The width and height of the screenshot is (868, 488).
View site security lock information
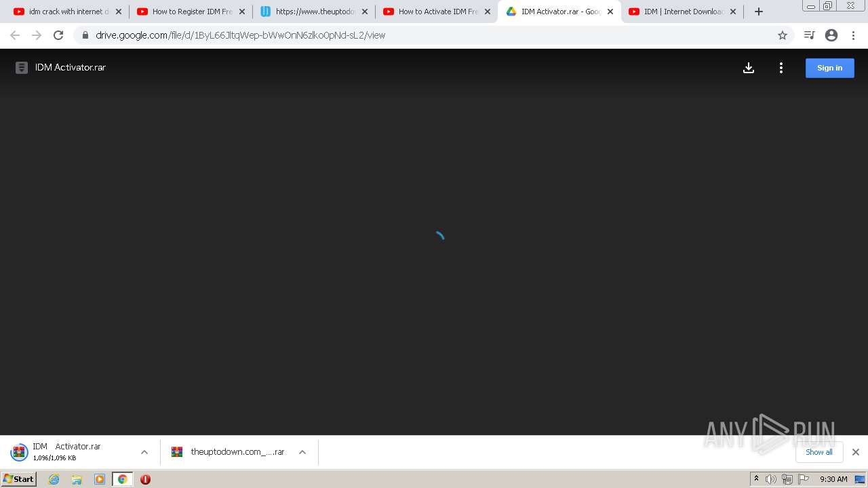coord(85,35)
